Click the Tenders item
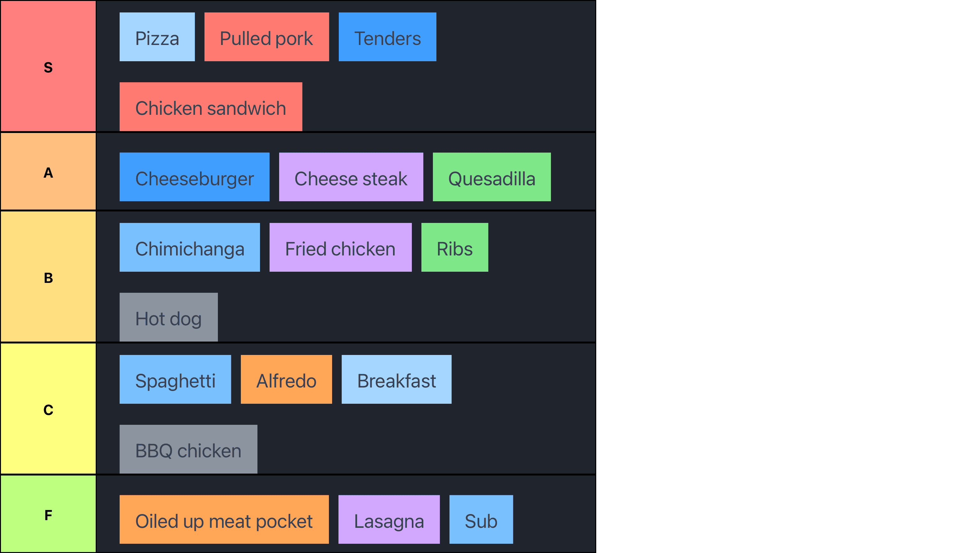This screenshot has width=980, height=553. 387,37
